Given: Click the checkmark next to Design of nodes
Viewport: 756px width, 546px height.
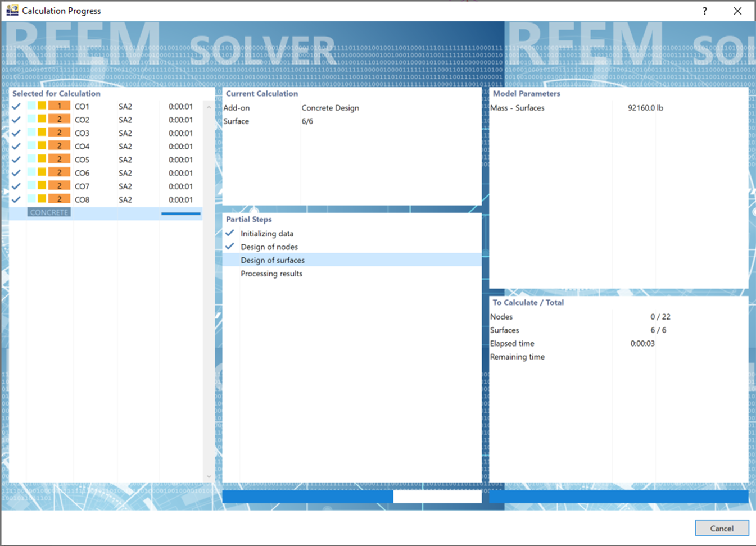Looking at the screenshot, I should click(230, 247).
